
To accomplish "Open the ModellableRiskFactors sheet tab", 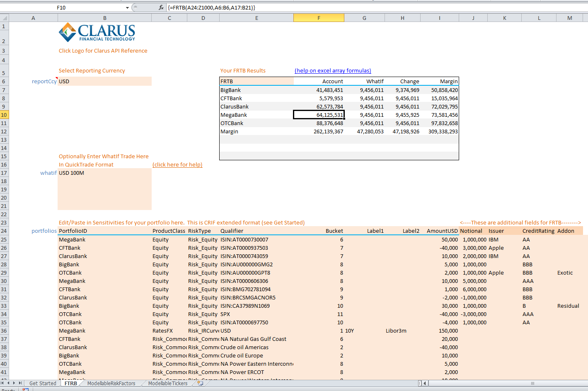I will [x=111, y=383].
